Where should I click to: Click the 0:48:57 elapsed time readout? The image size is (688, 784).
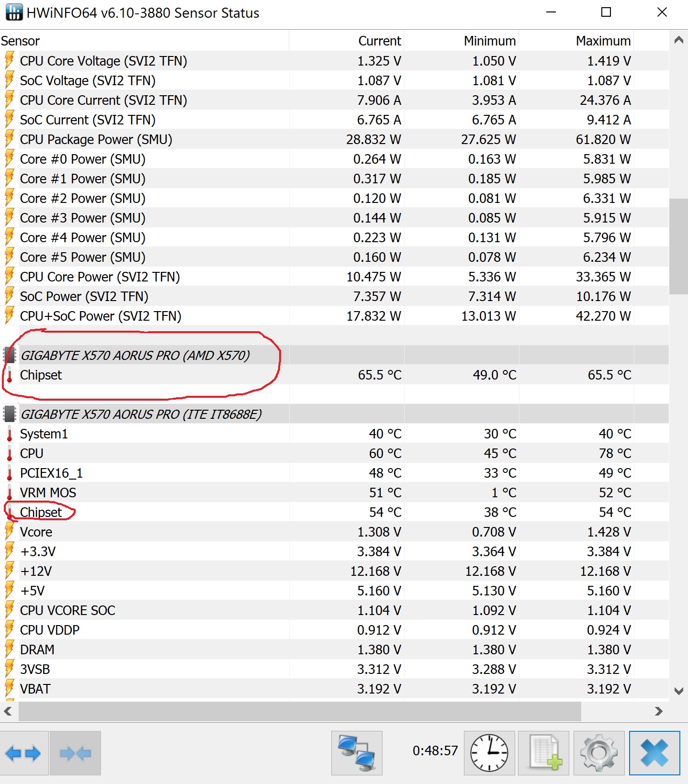point(435,750)
